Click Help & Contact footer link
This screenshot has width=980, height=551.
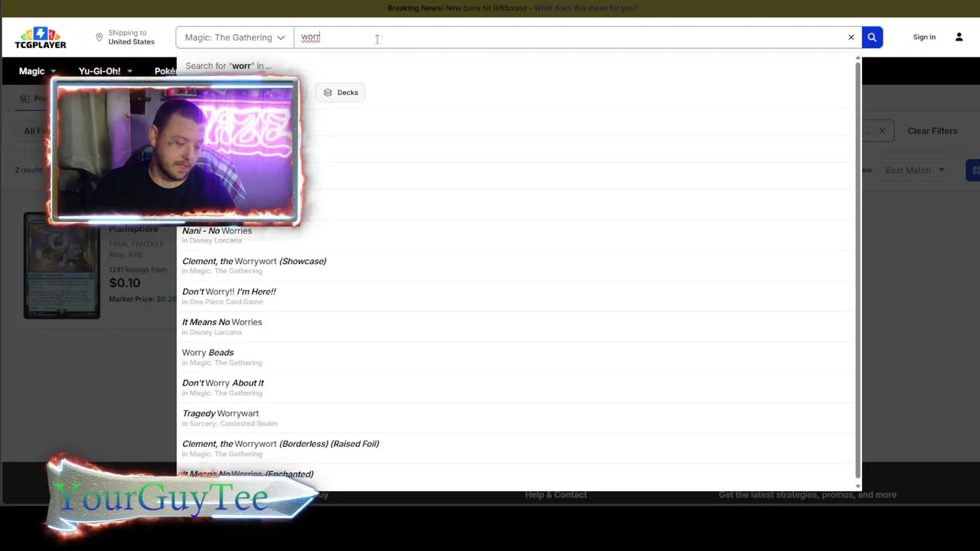pos(556,494)
